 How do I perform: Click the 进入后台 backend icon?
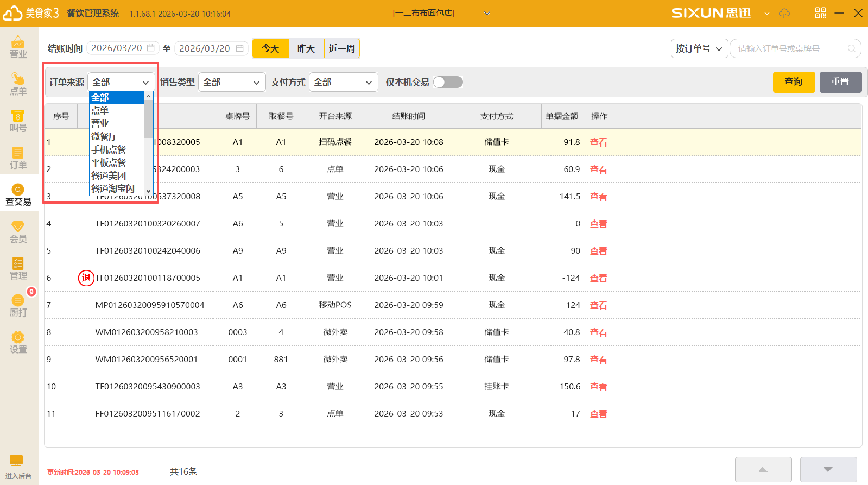tap(17, 467)
